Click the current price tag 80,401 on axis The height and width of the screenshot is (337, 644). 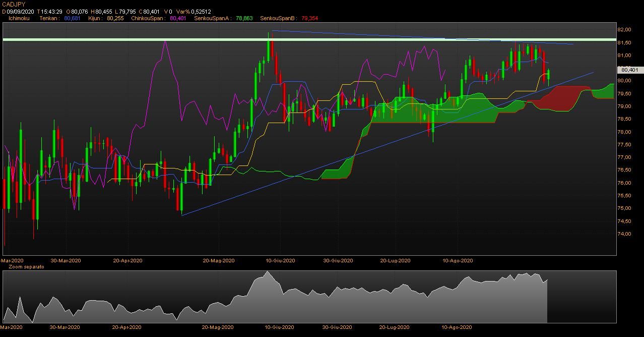pos(630,70)
